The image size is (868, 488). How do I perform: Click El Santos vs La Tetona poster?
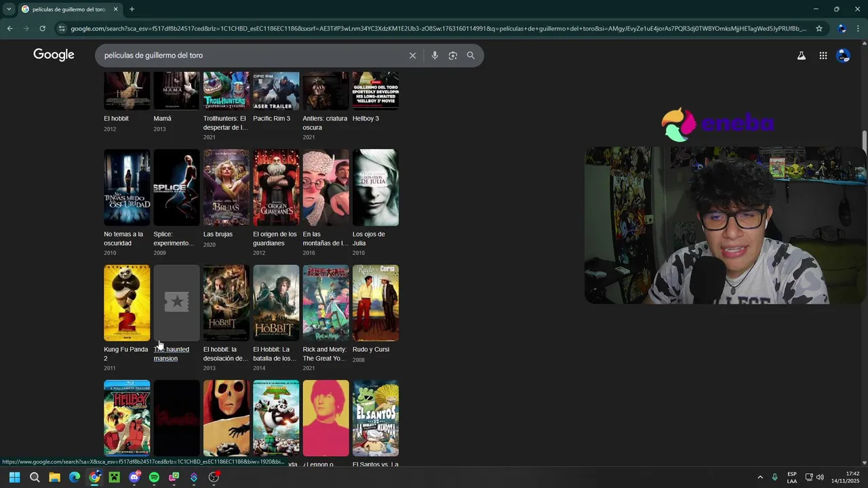(x=376, y=418)
